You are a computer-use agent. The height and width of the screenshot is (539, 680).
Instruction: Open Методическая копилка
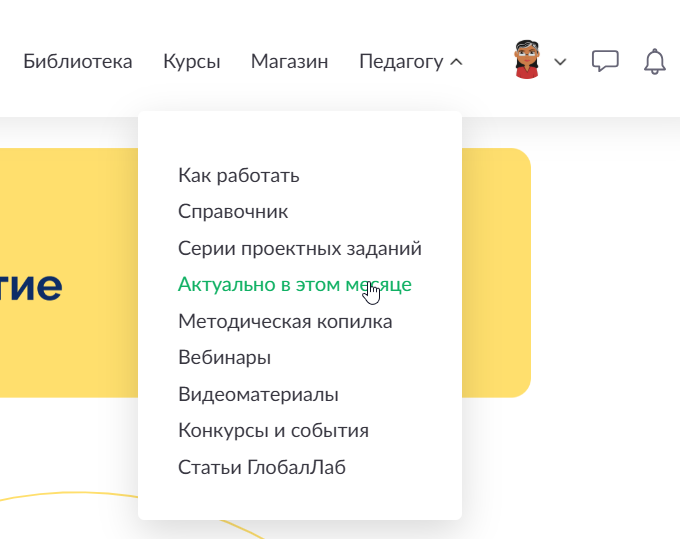285,321
